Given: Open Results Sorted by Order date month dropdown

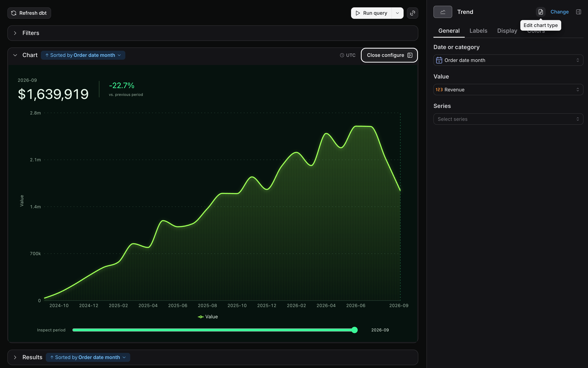Looking at the screenshot, I should (88, 357).
